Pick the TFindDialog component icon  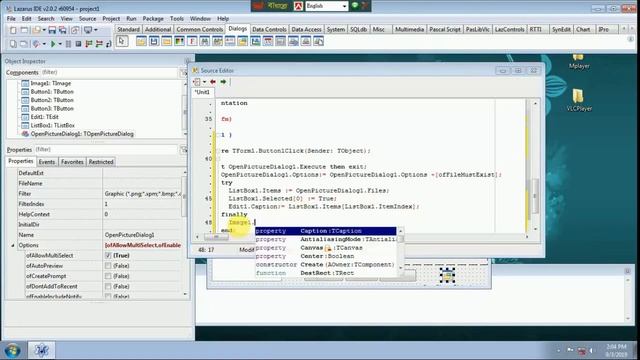click(x=204, y=41)
